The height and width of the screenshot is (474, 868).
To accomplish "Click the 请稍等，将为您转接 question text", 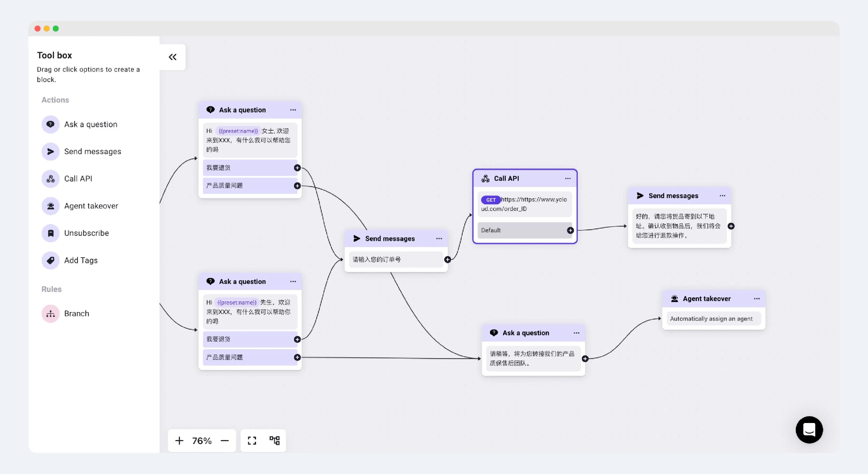I will 532,358.
